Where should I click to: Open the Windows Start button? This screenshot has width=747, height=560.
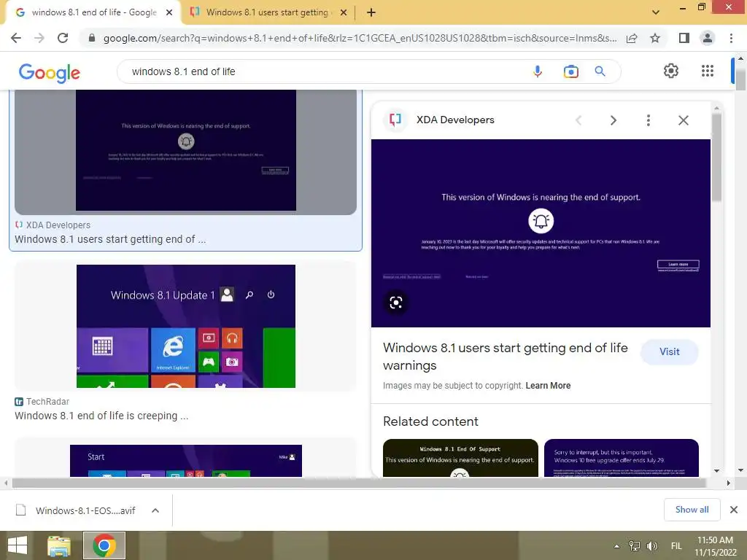click(18, 545)
